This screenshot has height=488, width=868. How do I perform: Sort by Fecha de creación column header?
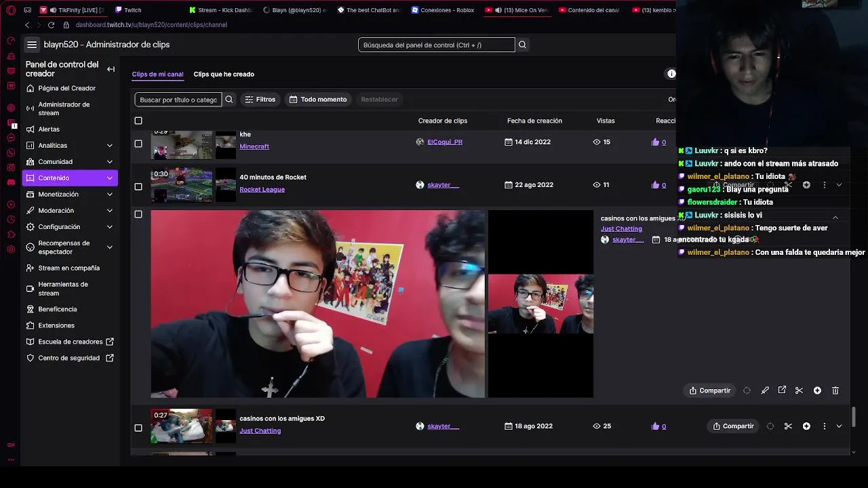tap(534, 121)
